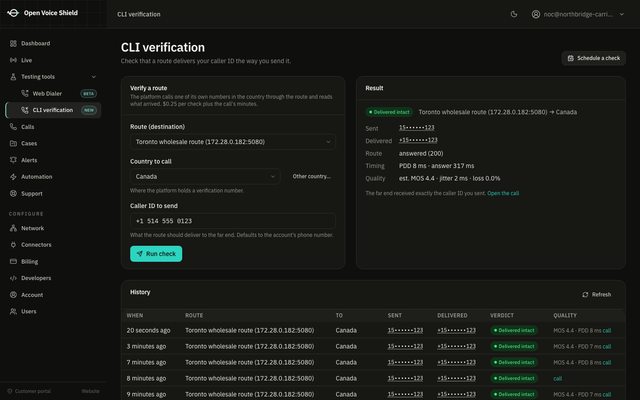Click the Automation lightning icon
The height and width of the screenshot is (400, 640).
(x=13, y=177)
